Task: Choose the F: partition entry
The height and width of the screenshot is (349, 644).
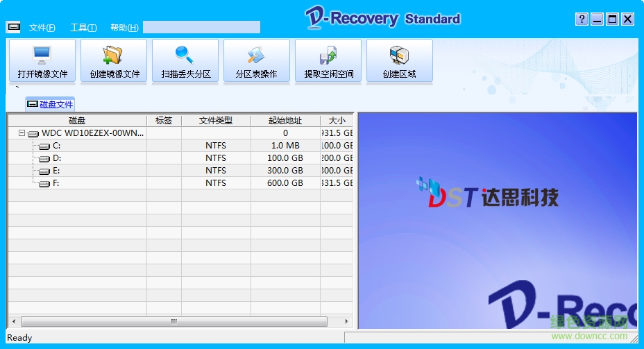Action: point(57,183)
